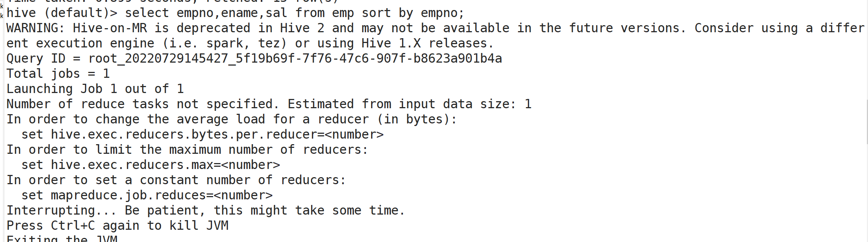This screenshot has height=242, width=868.
Task: Click "set mapreduce.job.reduces=<number>" line
Action: [147, 195]
